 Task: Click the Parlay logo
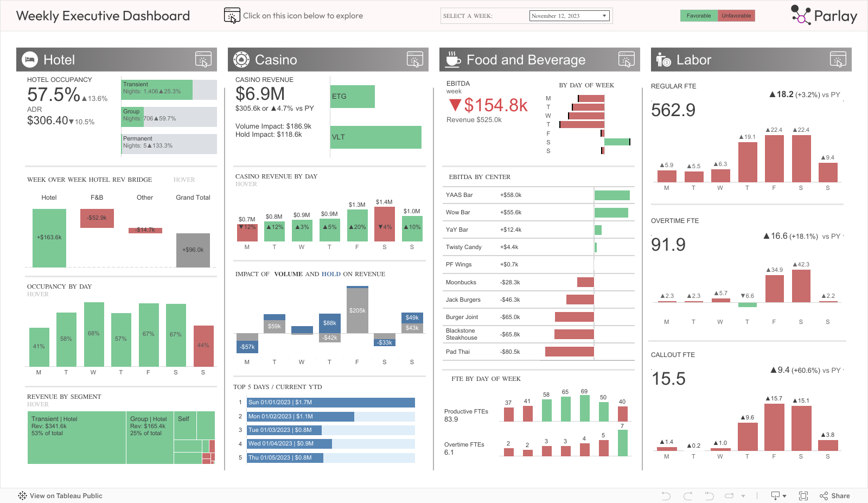tap(824, 16)
